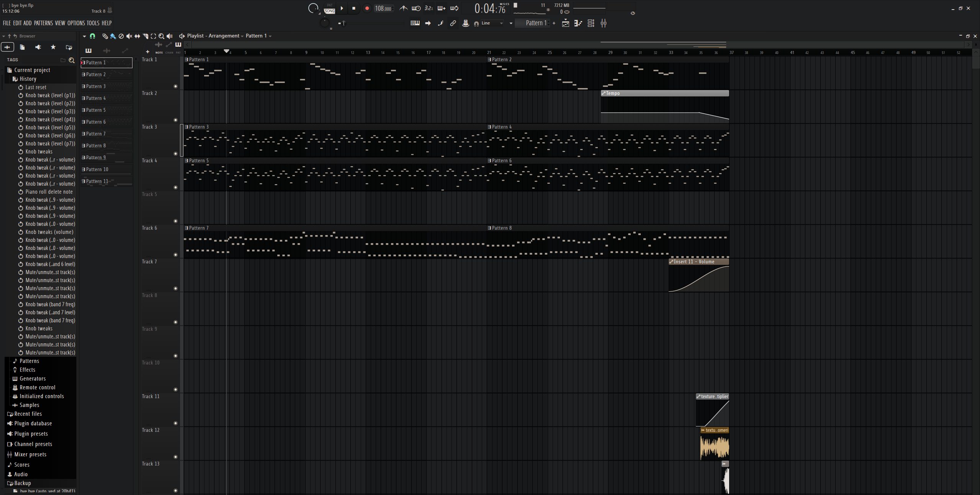Open the EDIT menu
The image size is (980, 495).
pyautogui.click(x=17, y=23)
